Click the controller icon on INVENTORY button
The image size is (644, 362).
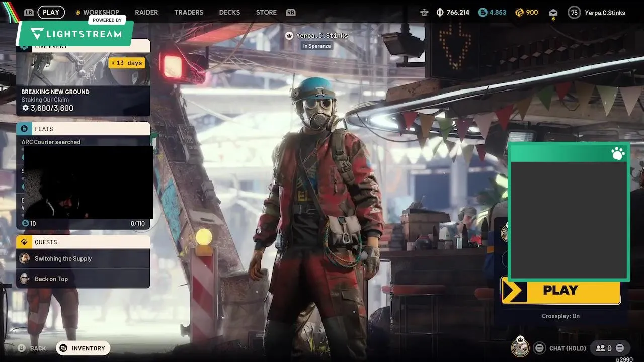[63, 348]
